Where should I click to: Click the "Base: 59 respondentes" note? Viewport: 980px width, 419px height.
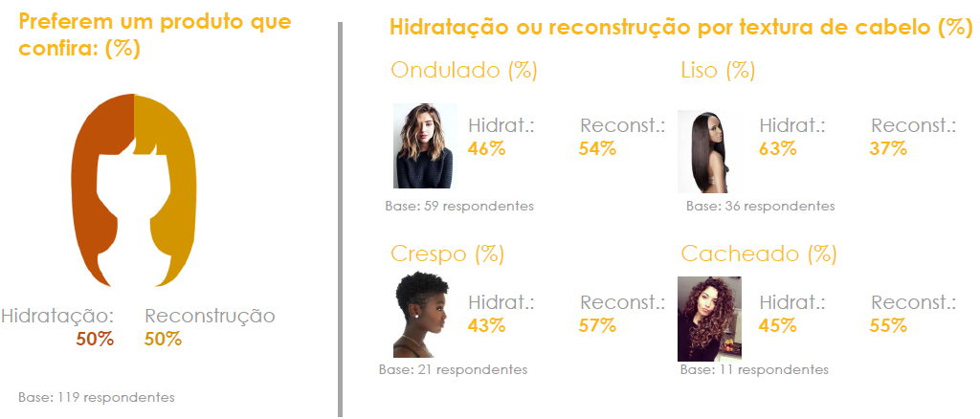(x=457, y=206)
